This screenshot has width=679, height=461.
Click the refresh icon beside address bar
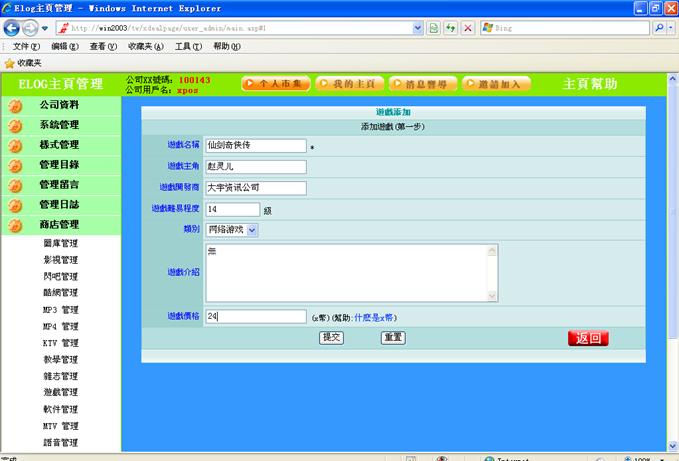[x=450, y=28]
